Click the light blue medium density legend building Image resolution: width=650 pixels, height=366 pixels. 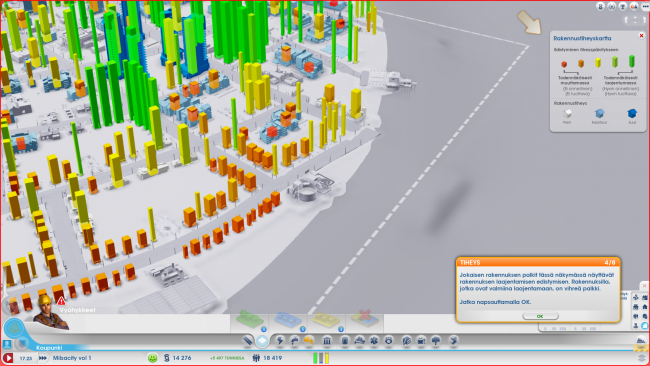[599, 114]
